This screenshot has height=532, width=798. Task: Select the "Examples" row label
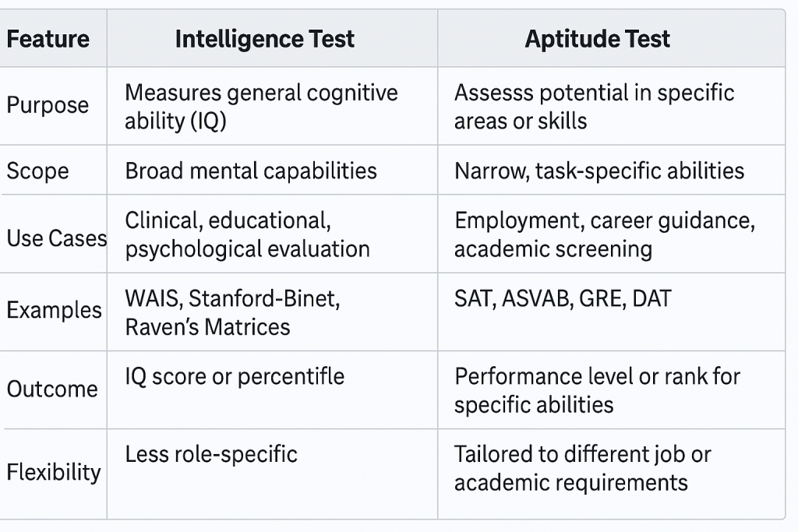pyautogui.click(x=54, y=310)
